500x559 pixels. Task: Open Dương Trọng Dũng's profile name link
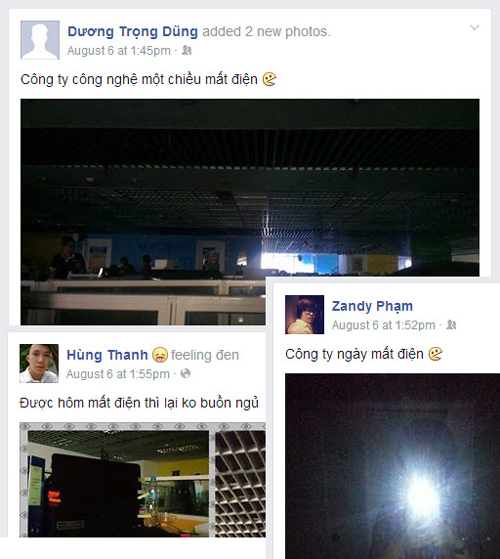tap(133, 31)
